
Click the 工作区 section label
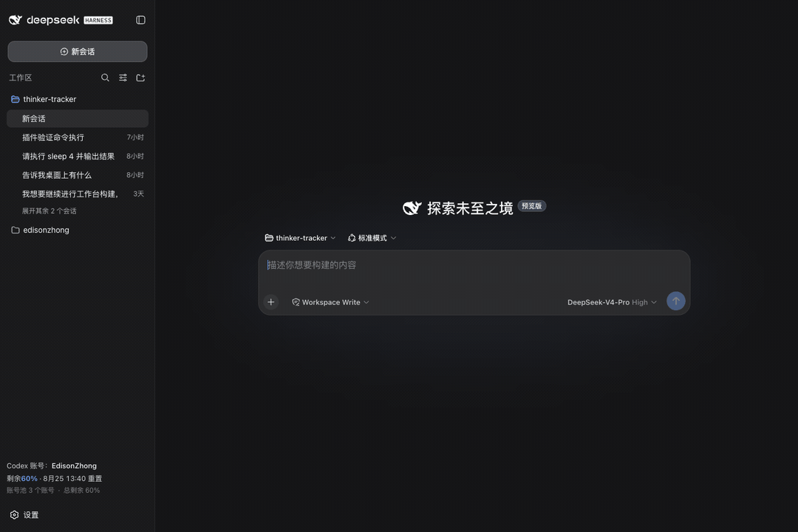(21, 78)
